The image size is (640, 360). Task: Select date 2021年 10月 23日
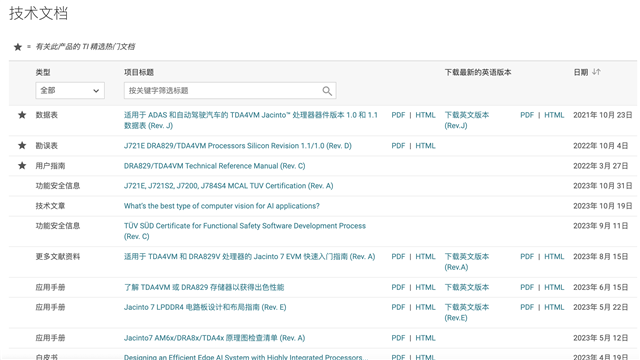602,115
